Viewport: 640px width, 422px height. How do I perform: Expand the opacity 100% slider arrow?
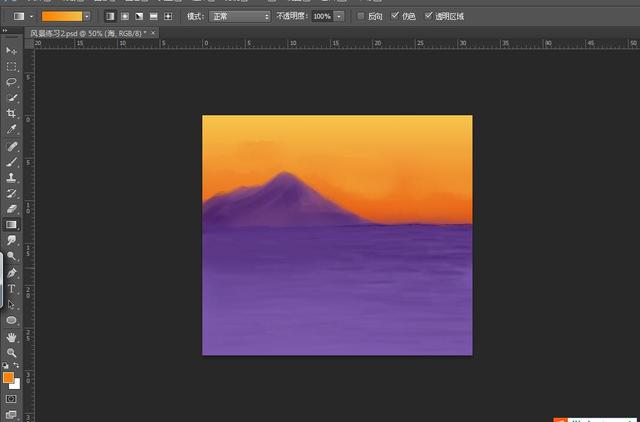[x=339, y=17]
